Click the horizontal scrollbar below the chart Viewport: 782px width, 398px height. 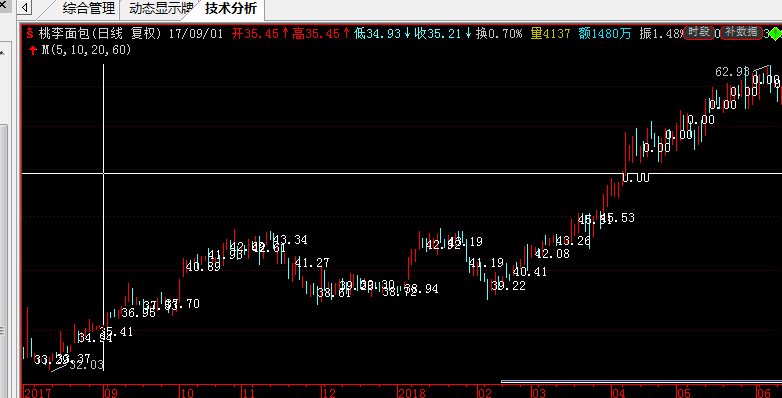[x=641, y=382]
